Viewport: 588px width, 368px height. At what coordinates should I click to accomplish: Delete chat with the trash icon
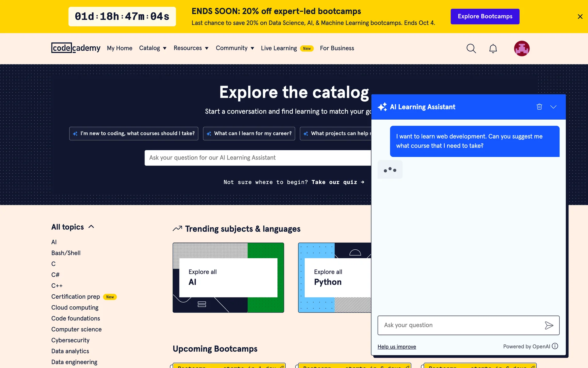[539, 107]
